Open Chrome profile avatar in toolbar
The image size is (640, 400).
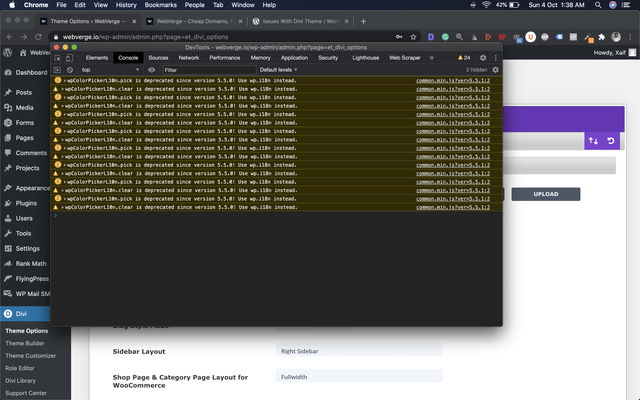point(616,37)
